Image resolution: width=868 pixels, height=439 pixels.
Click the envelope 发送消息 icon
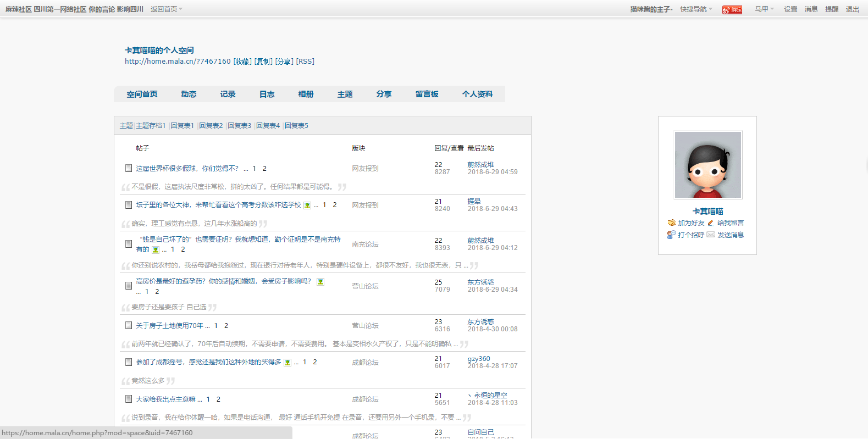711,235
